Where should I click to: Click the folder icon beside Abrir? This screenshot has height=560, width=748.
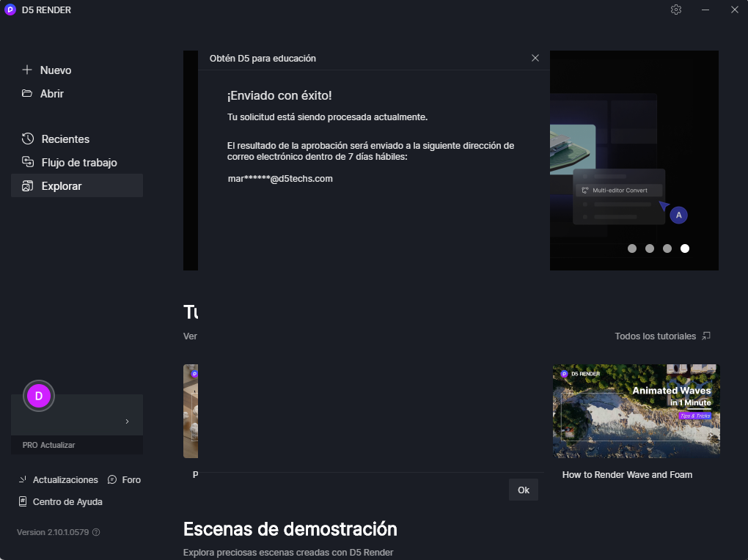[x=27, y=94]
